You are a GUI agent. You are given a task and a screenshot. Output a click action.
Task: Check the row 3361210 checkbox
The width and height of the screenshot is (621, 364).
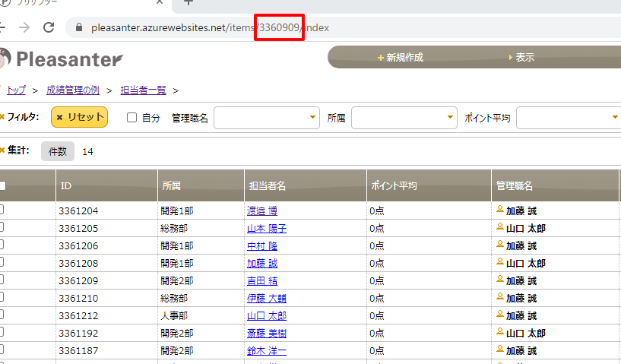coord(2,296)
